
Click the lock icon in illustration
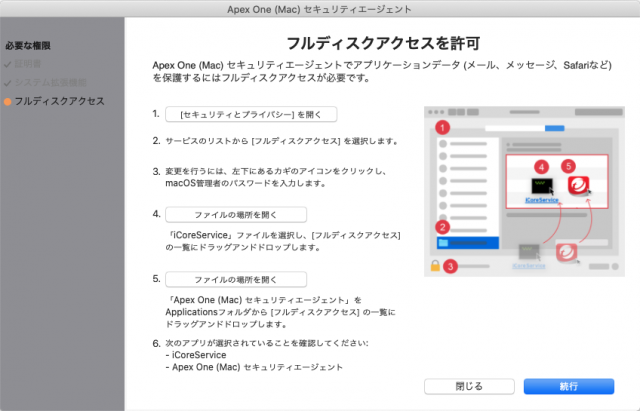coord(435,266)
